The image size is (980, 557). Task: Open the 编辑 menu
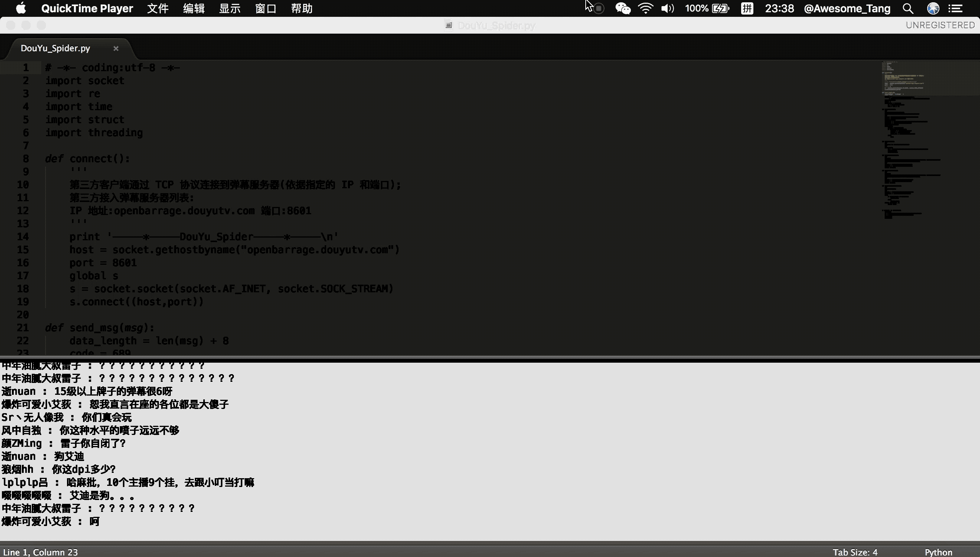pos(194,8)
